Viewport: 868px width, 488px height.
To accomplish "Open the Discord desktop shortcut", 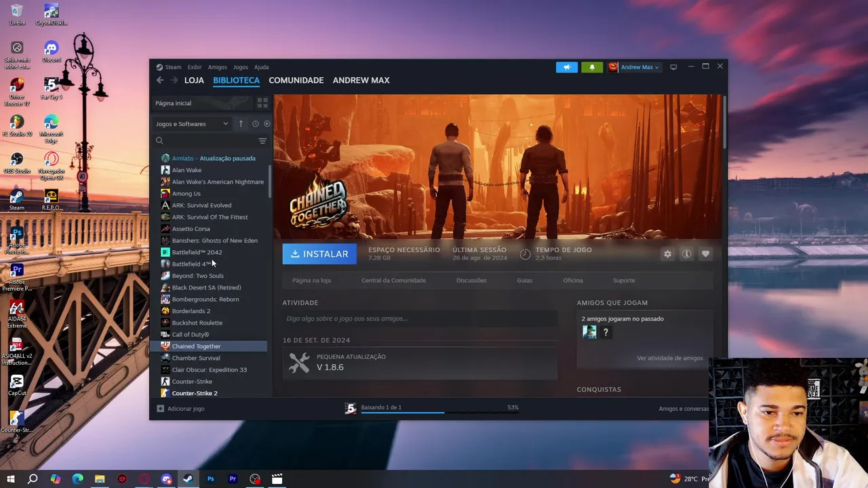I will (x=51, y=52).
